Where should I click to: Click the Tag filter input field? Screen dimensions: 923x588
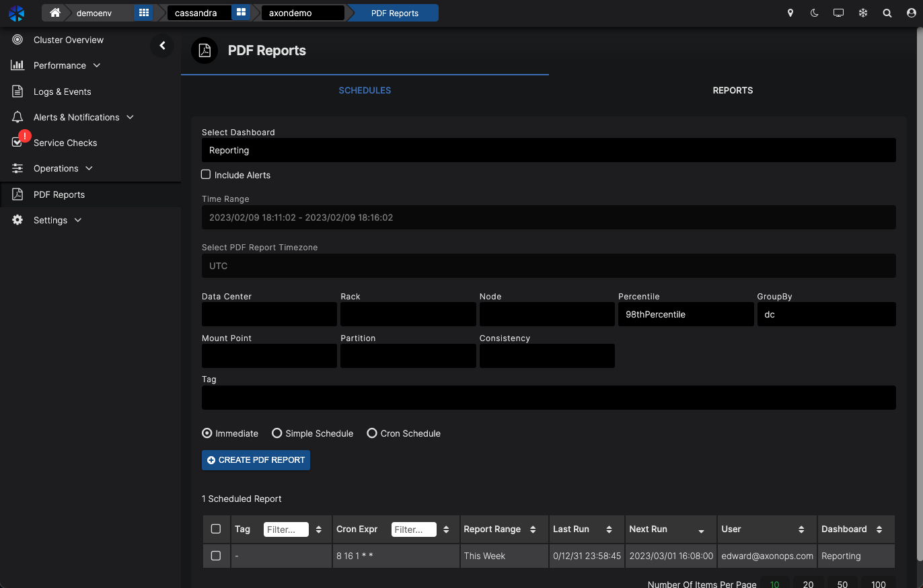[x=286, y=529]
